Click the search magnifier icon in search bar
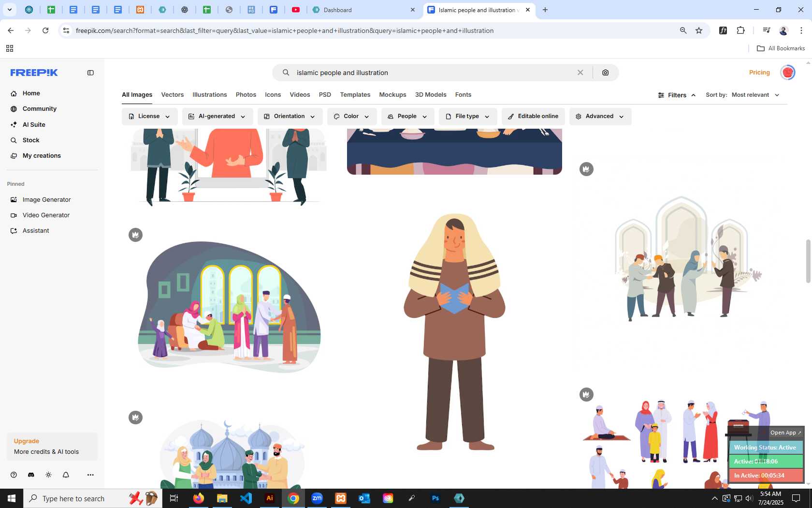Image resolution: width=812 pixels, height=508 pixels. tap(286, 73)
